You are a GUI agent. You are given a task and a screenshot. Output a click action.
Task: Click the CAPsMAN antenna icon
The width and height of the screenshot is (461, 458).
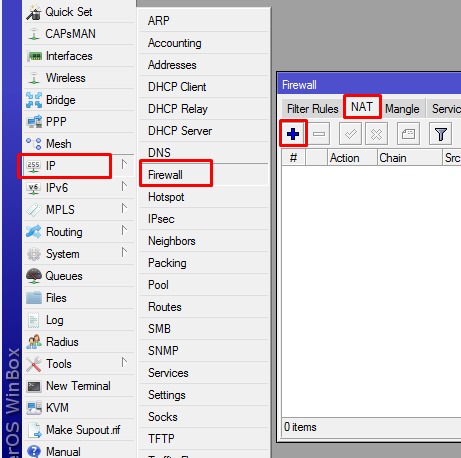tap(34, 34)
